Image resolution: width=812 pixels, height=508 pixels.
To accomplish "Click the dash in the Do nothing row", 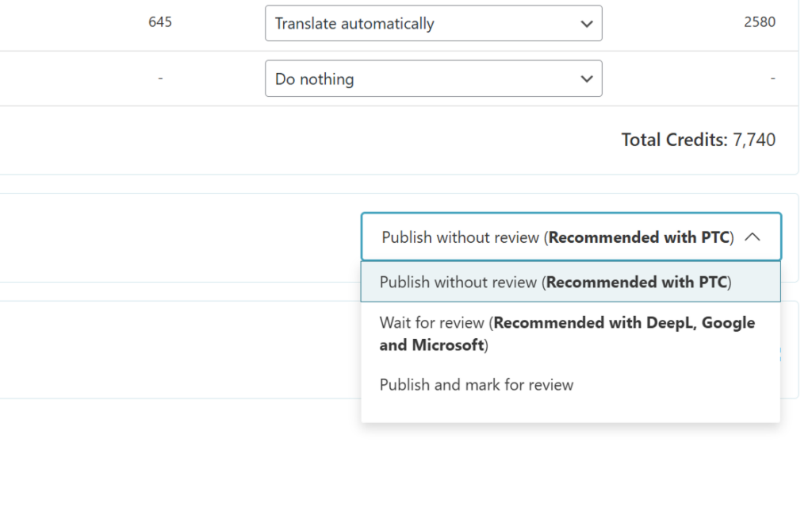I will (160, 78).
